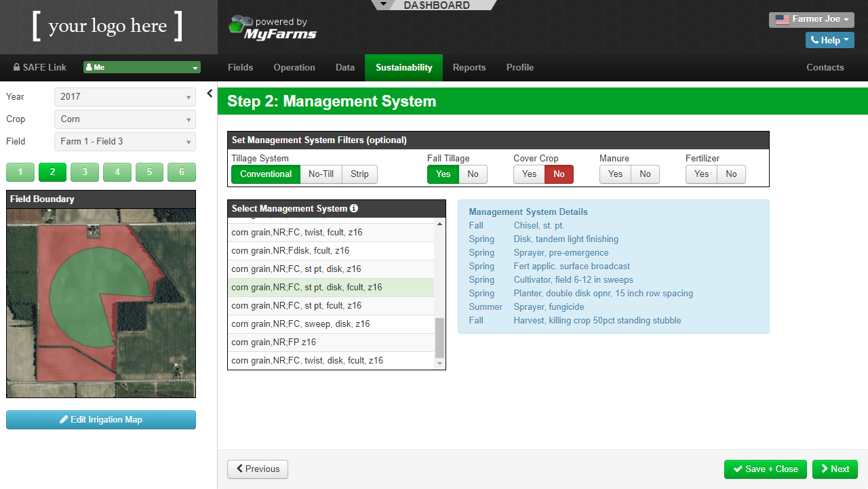Image resolution: width=868 pixels, height=489 pixels.
Task: Click Edit Irrigation Map button
Action: [101, 420]
